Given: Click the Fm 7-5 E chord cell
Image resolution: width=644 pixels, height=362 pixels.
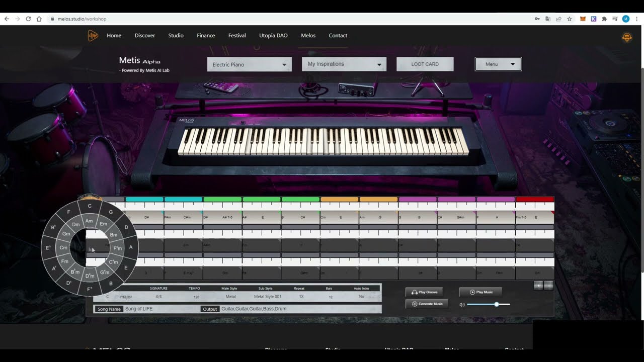Looking at the screenshot, I should pyautogui.click(x=535, y=217).
